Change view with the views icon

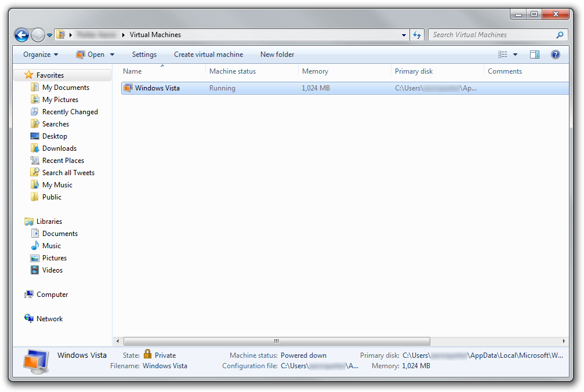(x=502, y=55)
